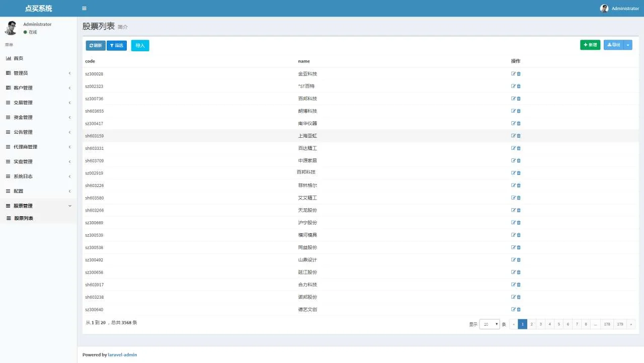Open the dropdown arrow beside 导出 button
644x363 pixels.
pyautogui.click(x=628, y=45)
